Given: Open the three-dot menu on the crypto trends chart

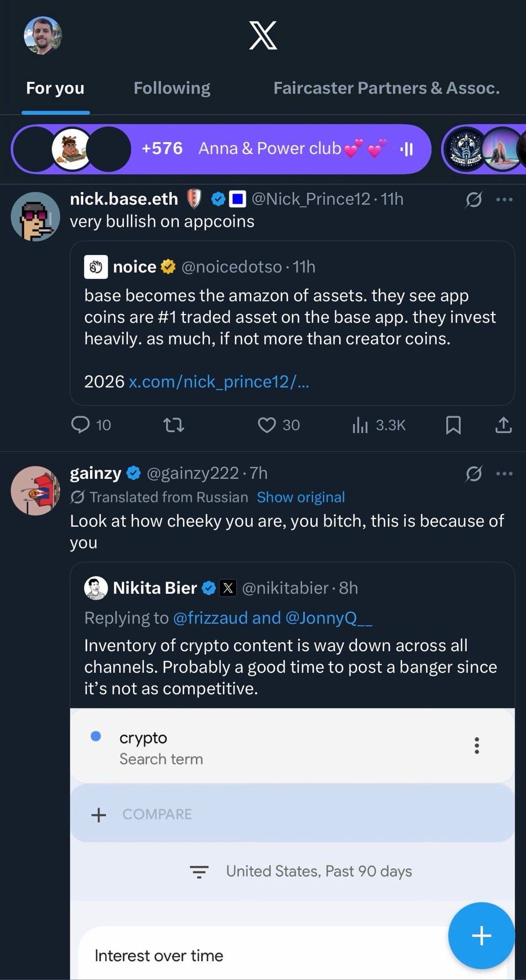Looking at the screenshot, I should 476,745.
